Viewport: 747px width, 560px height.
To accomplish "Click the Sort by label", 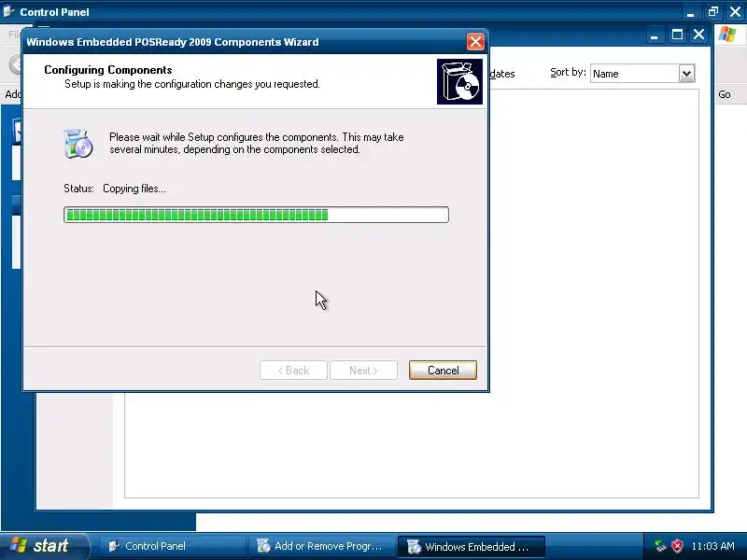I will pos(568,73).
